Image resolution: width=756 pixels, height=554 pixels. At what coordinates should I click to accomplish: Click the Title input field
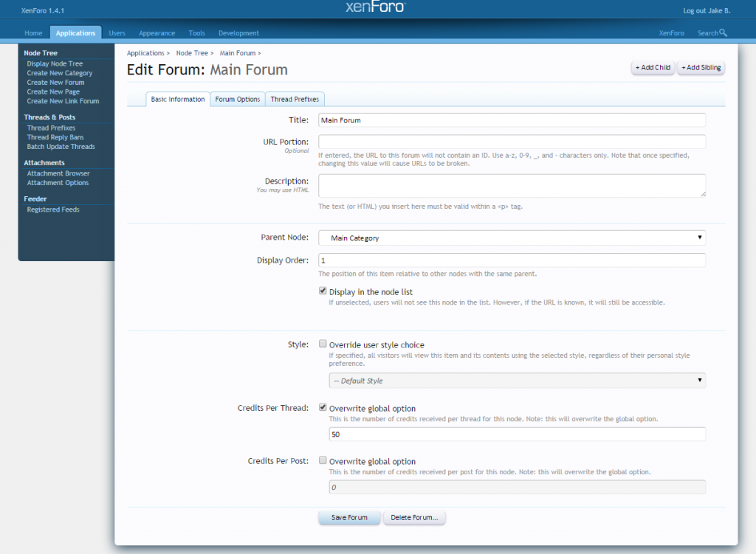(x=512, y=120)
